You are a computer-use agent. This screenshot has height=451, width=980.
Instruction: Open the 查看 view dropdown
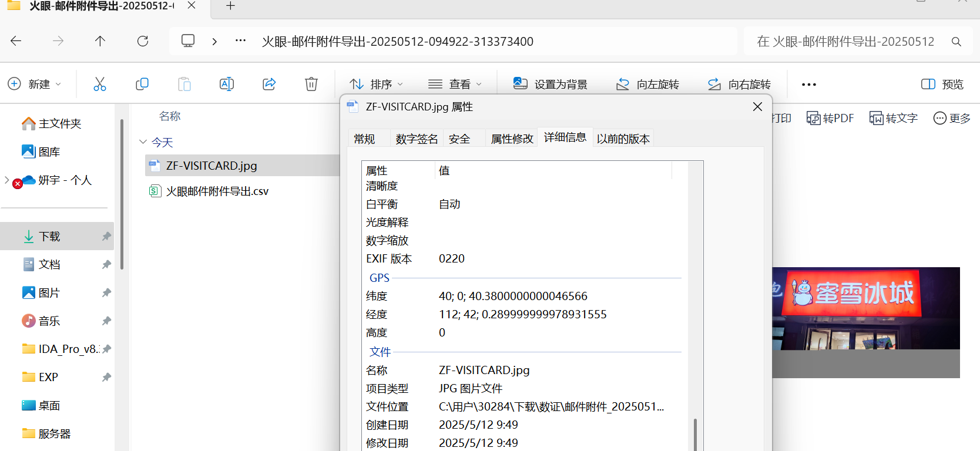click(x=455, y=84)
